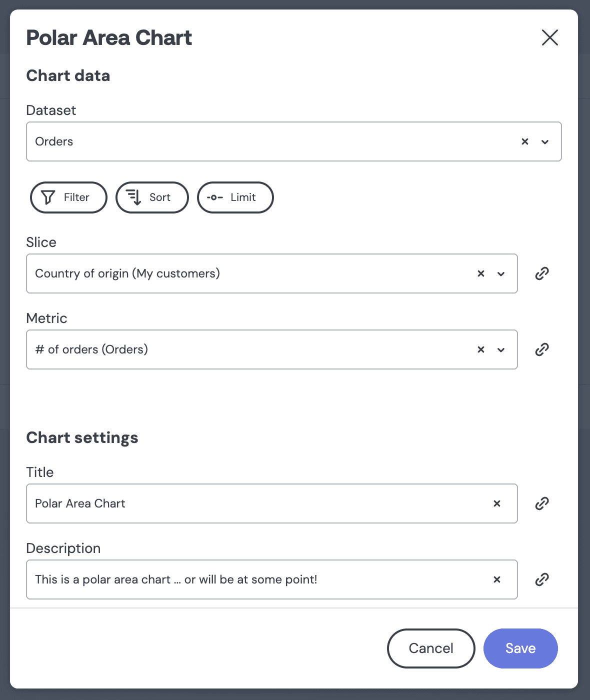Cancel the chart changes
Image resolution: width=590 pixels, height=700 pixels.
coord(431,648)
